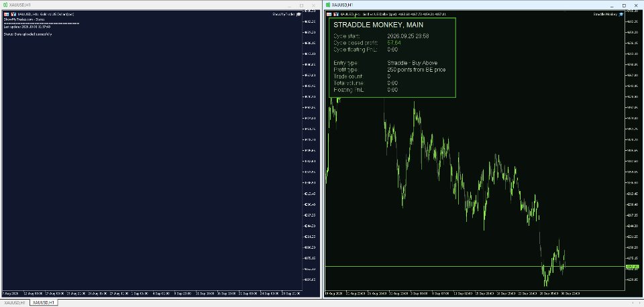
Task: Switch to the first XAUUSD,H1 bottom tab
Action: 15,302
